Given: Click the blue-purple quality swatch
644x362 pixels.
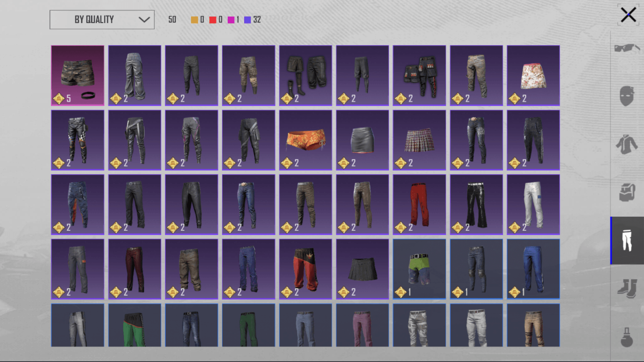Looking at the screenshot, I should (x=248, y=20).
